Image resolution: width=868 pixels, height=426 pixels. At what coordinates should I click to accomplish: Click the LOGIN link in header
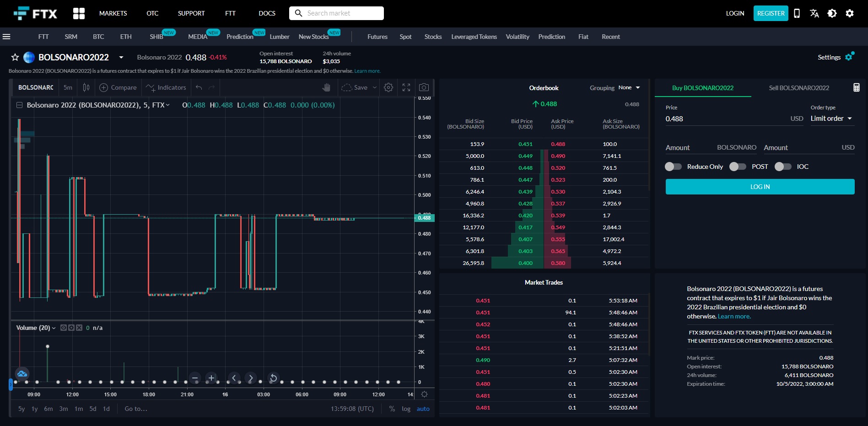(x=735, y=13)
